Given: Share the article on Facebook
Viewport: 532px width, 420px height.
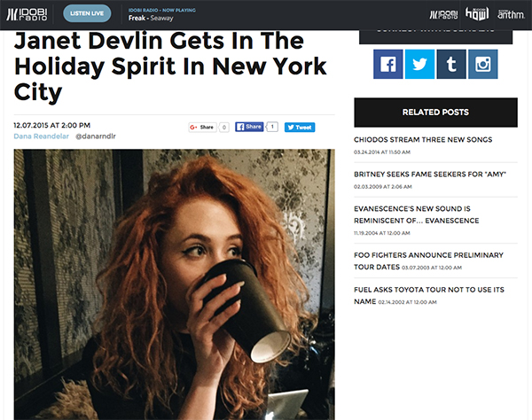Looking at the screenshot, I should [x=249, y=127].
